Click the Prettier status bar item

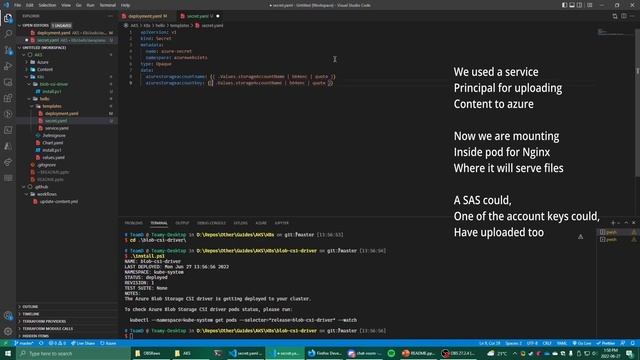pos(606,343)
